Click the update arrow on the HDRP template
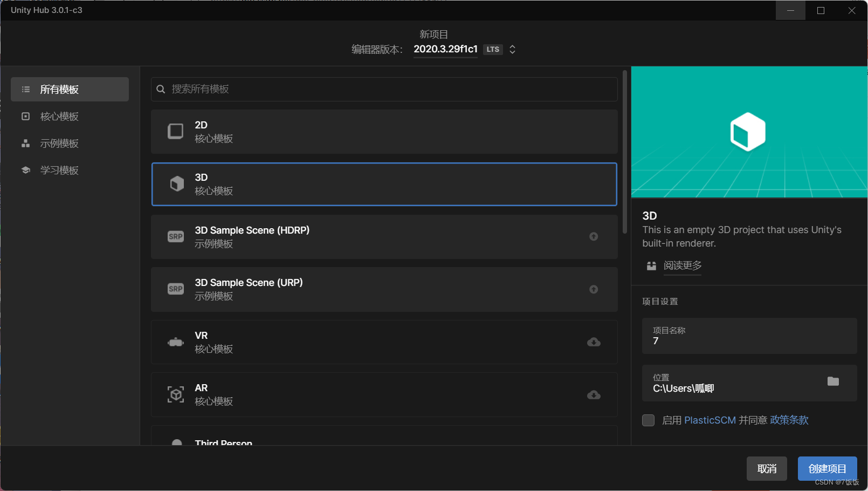Image resolution: width=868 pixels, height=491 pixels. click(x=594, y=236)
